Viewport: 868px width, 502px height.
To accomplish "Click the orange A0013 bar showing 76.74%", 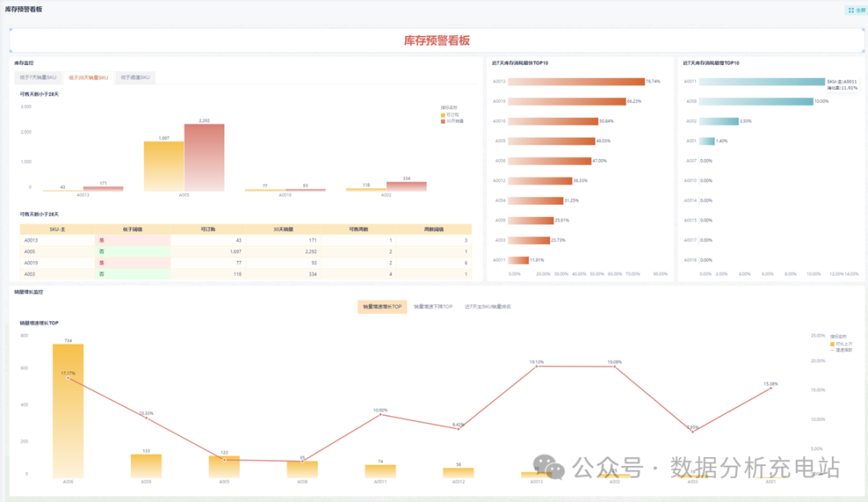I will (576, 81).
